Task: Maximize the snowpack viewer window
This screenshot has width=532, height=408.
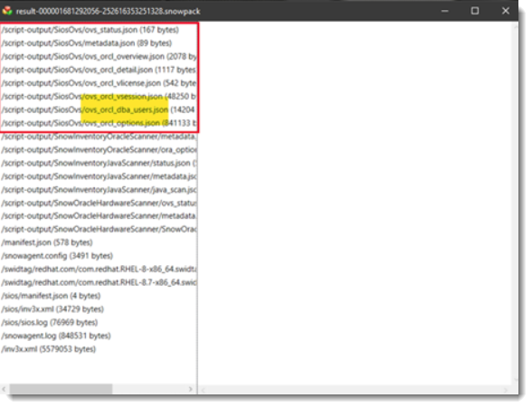Action: pos(475,11)
